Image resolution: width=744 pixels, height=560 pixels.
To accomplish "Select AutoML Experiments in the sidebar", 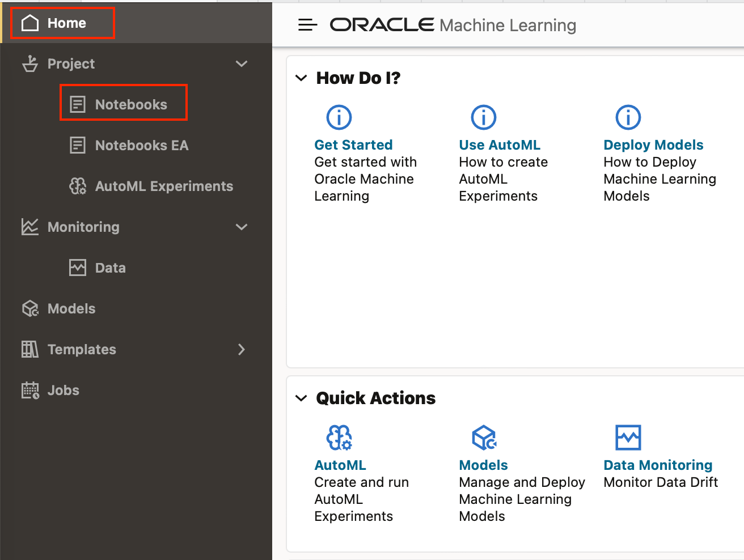I will click(163, 186).
